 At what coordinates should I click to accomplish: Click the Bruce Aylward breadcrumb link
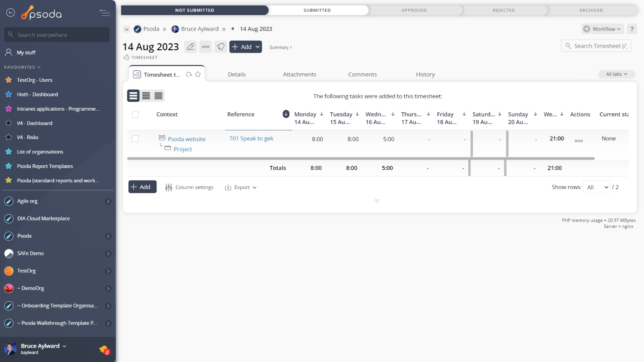pos(200,29)
